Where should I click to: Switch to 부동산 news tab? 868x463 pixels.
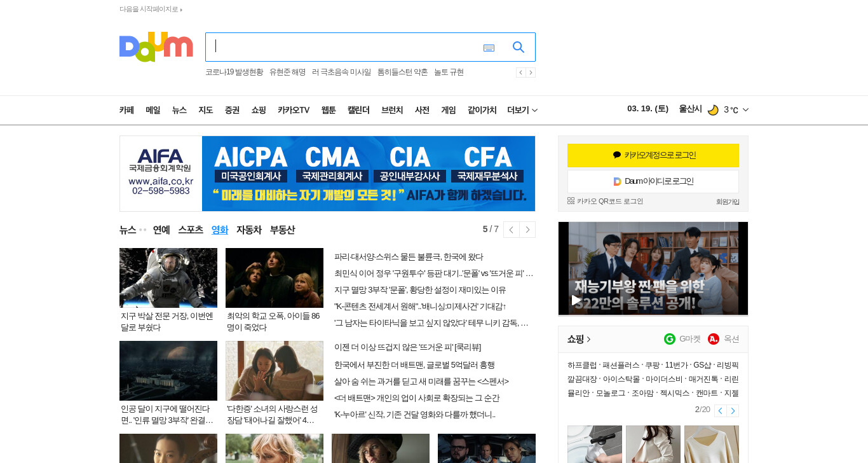tap(282, 230)
